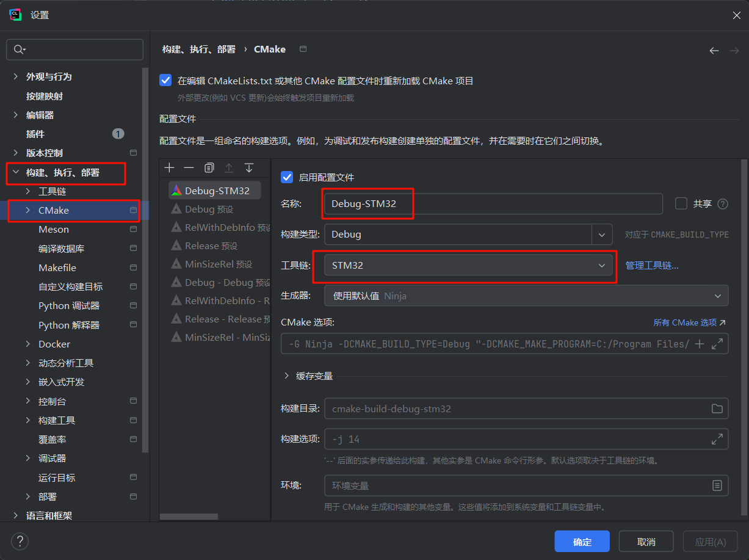
Task: Click plus icon in CMake options field
Action: click(700, 344)
